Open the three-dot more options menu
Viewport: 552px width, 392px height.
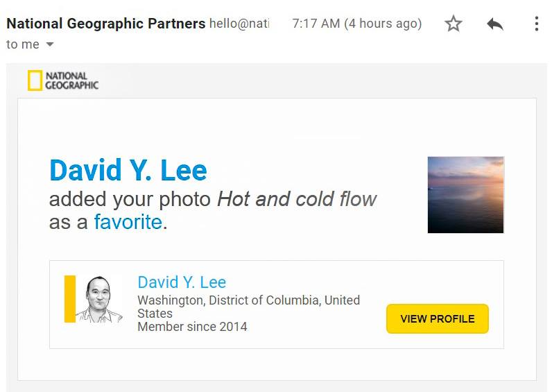point(536,24)
